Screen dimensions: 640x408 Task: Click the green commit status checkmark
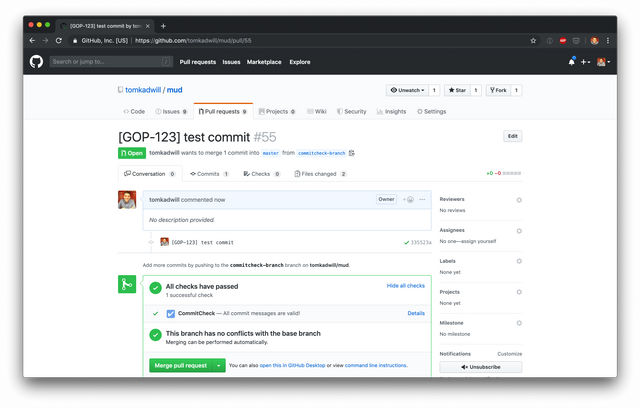click(407, 242)
